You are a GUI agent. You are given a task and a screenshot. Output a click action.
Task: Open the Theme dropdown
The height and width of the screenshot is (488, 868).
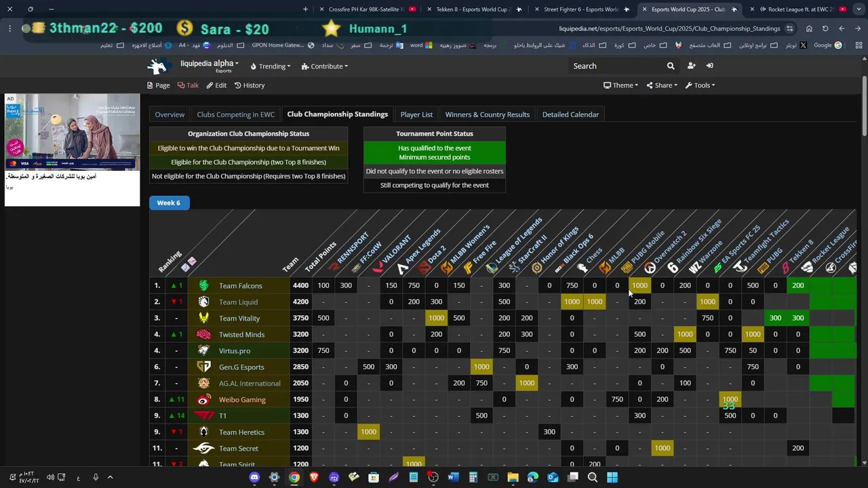tap(621, 85)
